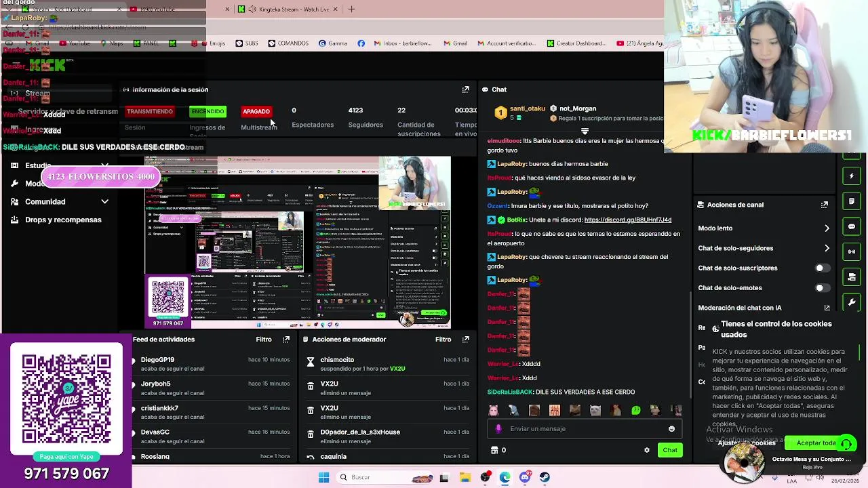Open the discord.gg invite link in chat
Viewport: 868px width, 488px height.
[x=627, y=220]
